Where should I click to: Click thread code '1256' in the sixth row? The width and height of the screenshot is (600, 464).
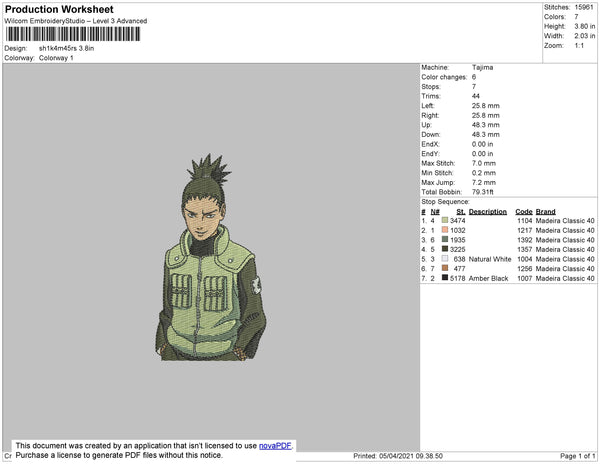click(525, 269)
